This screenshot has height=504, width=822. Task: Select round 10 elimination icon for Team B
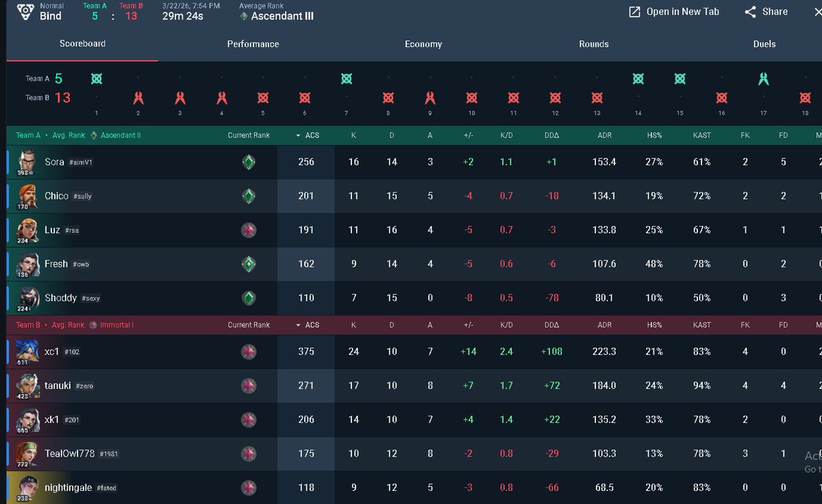click(472, 98)
